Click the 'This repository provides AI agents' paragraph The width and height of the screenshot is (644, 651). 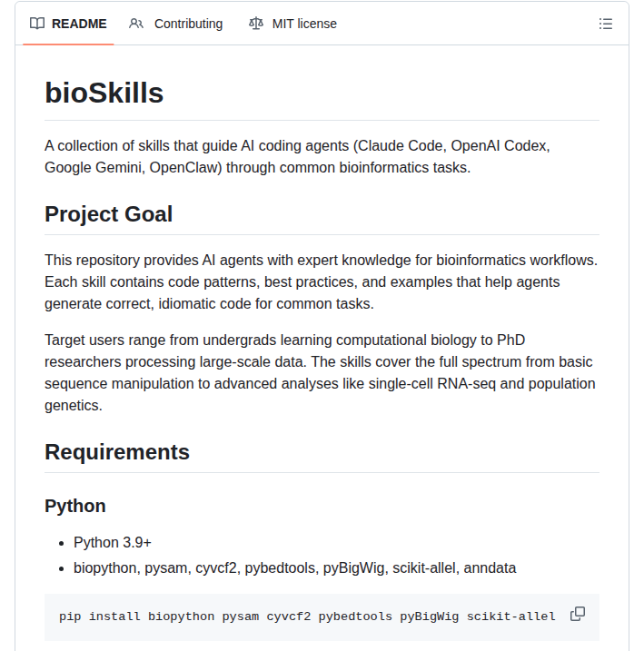pyautogui.click(x=322, y=281)
